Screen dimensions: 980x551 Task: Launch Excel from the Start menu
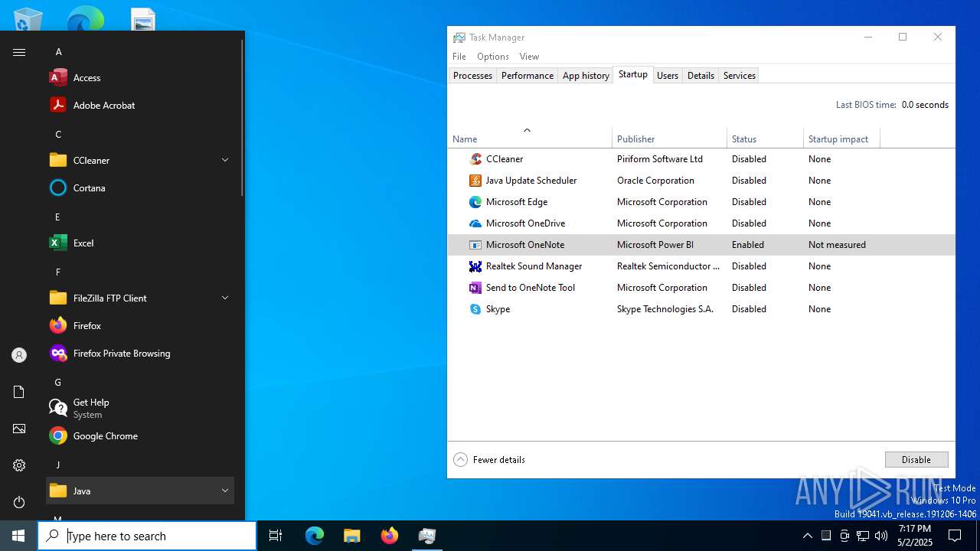140,243
